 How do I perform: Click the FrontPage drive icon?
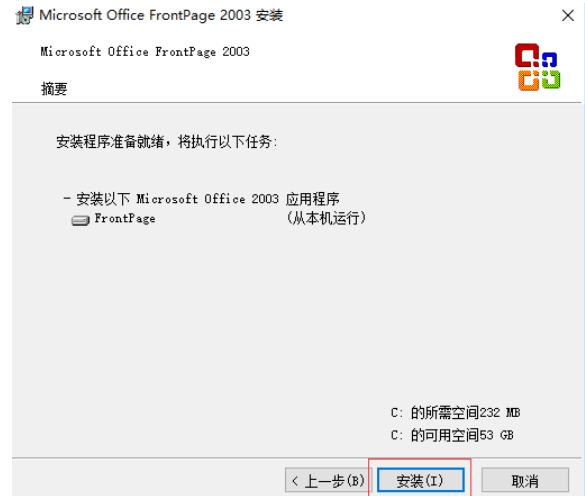click(x=80, y=220)
